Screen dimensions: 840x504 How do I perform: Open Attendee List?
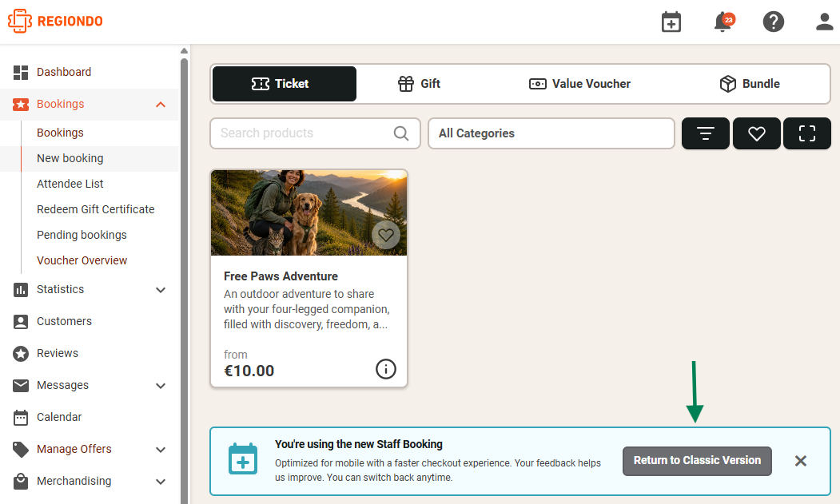[x=70, y=184]
